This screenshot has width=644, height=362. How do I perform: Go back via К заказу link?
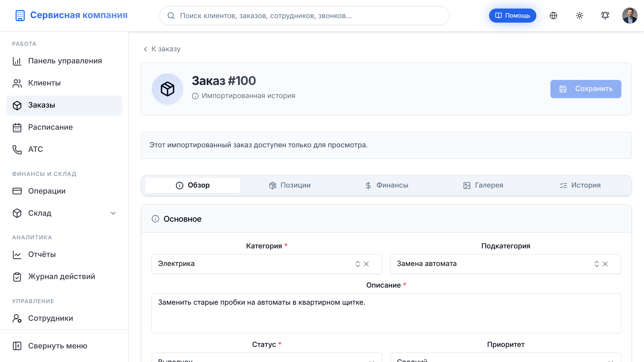162,49
